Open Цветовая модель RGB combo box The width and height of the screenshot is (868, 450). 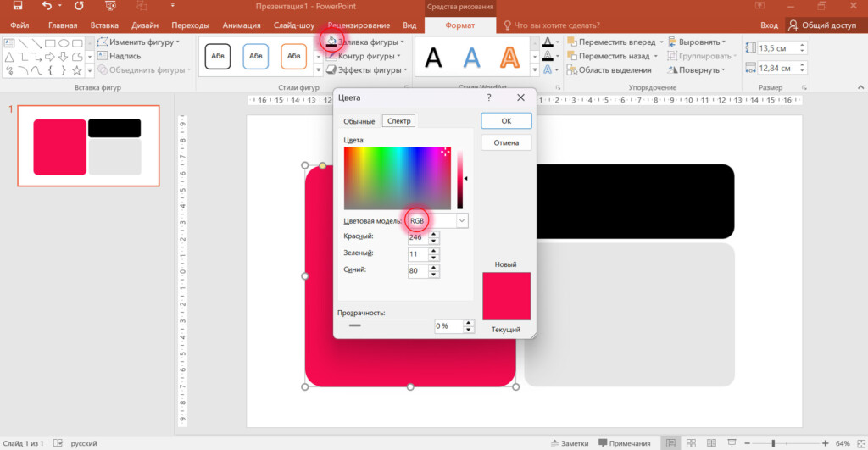tap(437, 221)
